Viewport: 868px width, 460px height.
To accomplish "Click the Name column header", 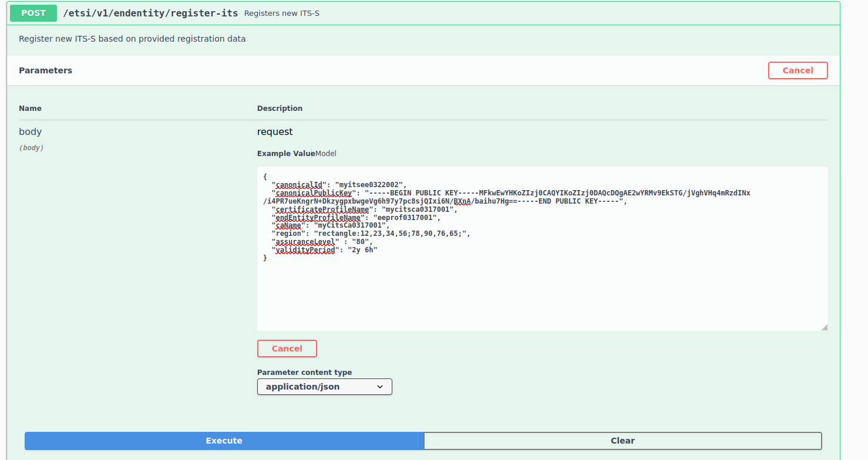I will tap(30, 108).
